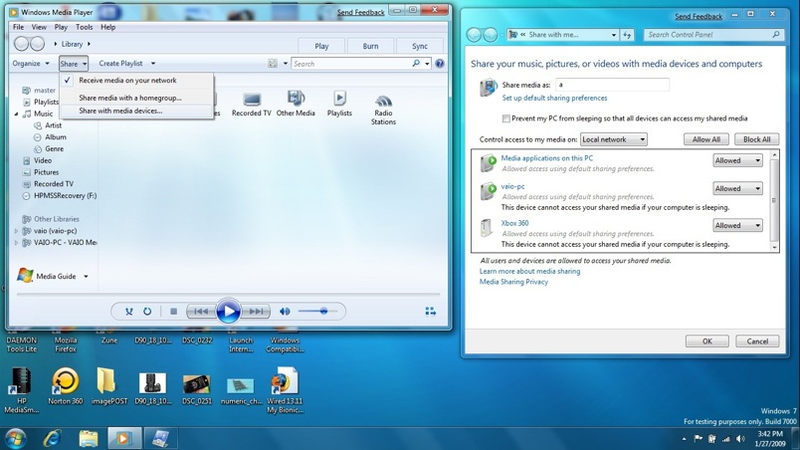Select Video in navigation pane
Screen dimensions: 800x450
click(43, 161)
